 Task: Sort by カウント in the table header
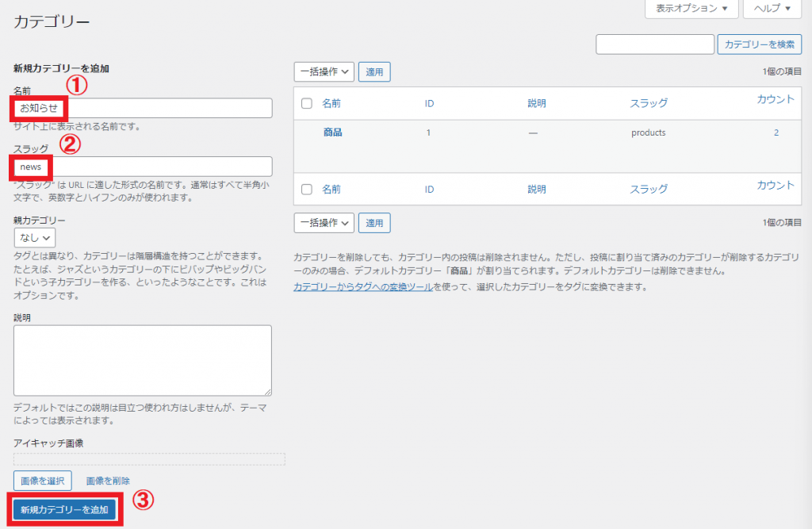(776, 99)
